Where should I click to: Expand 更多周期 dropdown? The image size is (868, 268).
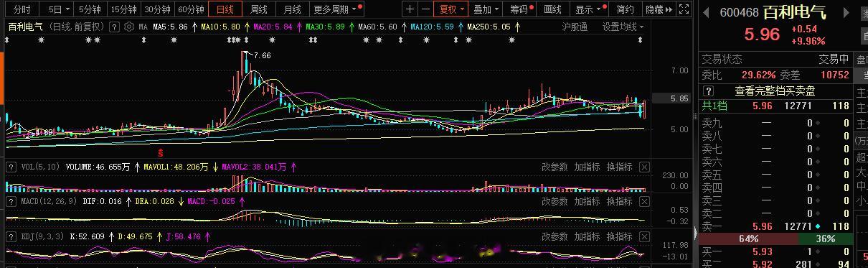pyautogui.click(x=336, y=9)
